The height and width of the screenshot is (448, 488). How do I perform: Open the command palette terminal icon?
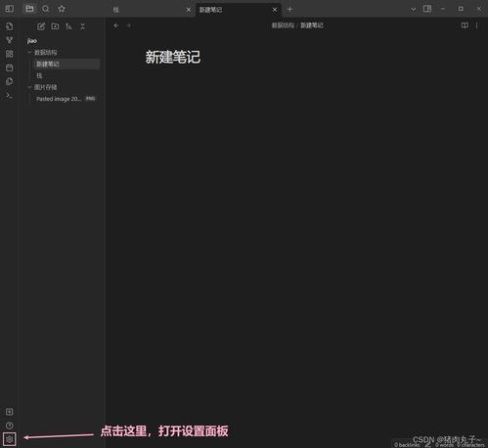tap(10, 96)
